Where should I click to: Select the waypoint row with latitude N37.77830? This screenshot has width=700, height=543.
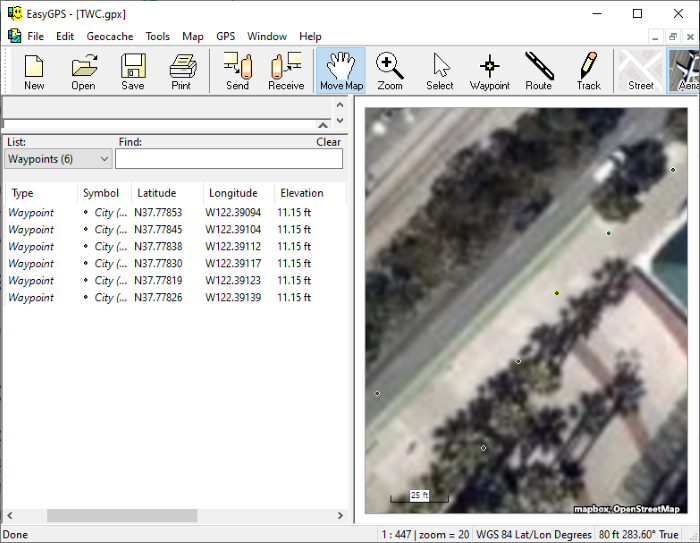click(x=175, y=263)
